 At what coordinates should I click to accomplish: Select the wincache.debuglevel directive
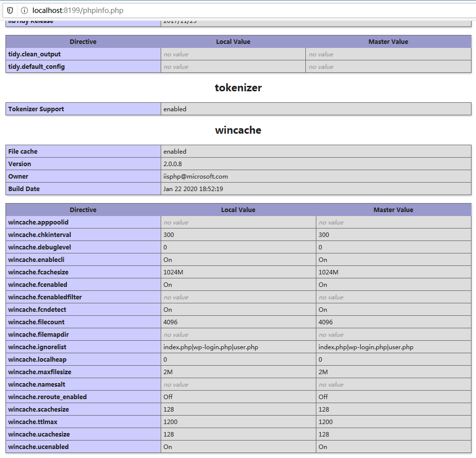pyautogui.click(x=83, y=247)
